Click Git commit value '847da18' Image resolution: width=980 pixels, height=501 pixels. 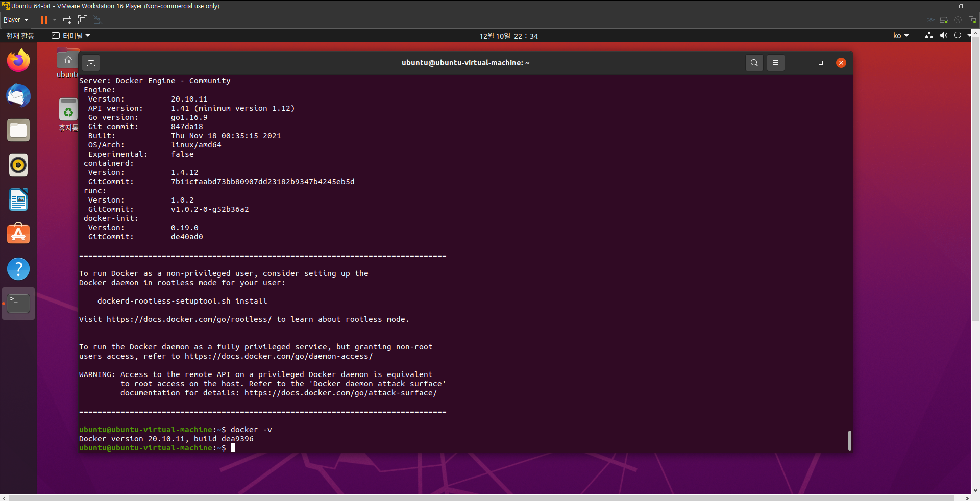(187, 127)
